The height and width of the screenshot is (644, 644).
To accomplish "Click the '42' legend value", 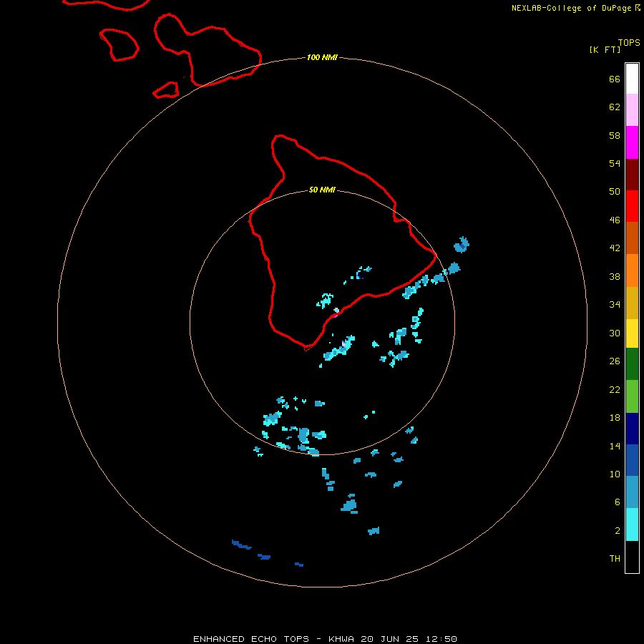I will point(615,248).
